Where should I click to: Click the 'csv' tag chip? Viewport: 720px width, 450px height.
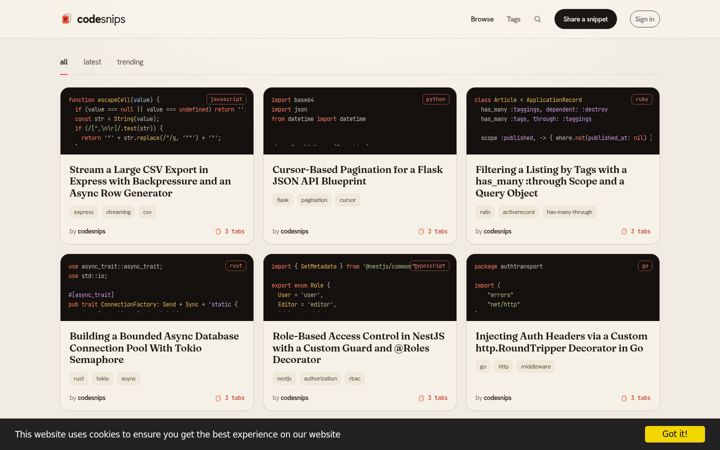147,212
